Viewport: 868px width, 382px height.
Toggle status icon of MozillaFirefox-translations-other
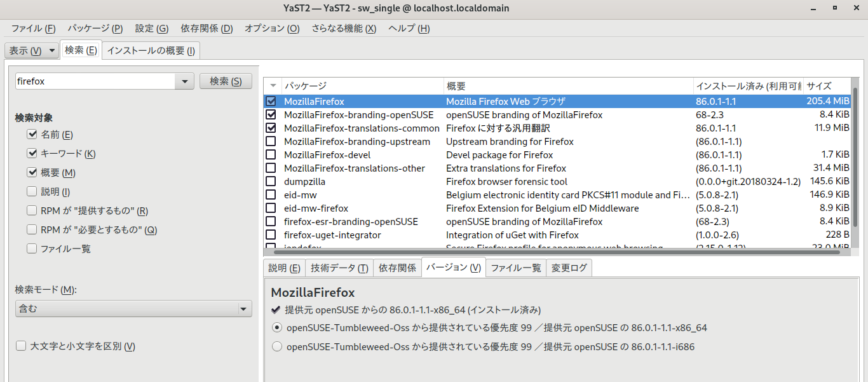point(271,168)
